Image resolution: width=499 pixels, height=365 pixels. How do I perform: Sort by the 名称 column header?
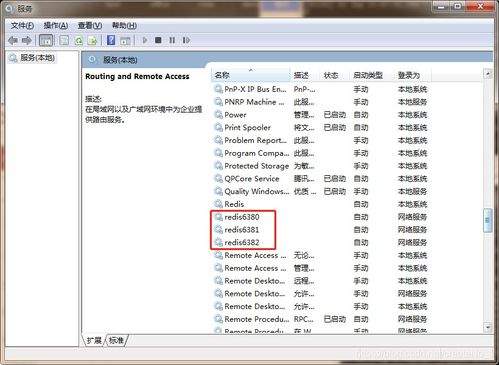251,75
